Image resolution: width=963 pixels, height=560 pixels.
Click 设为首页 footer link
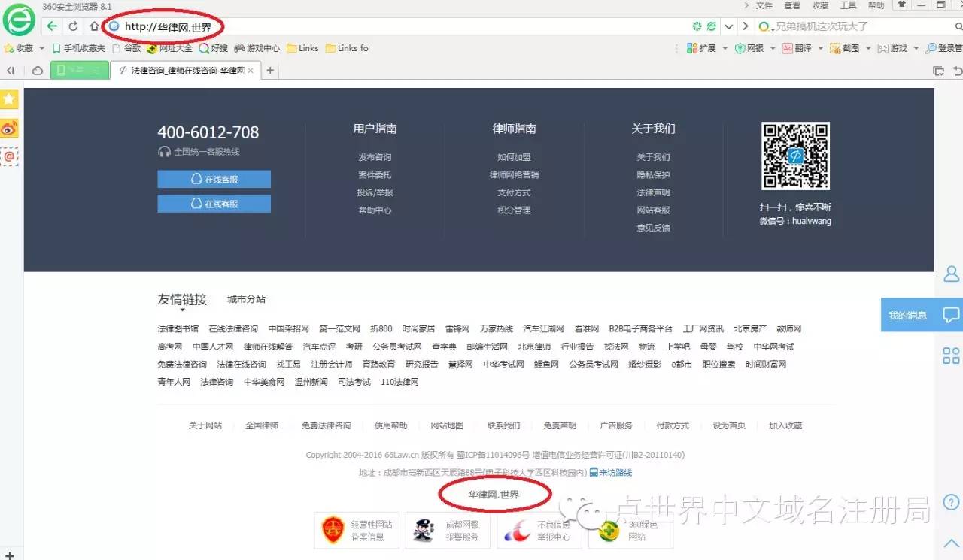tap(729, 425)
